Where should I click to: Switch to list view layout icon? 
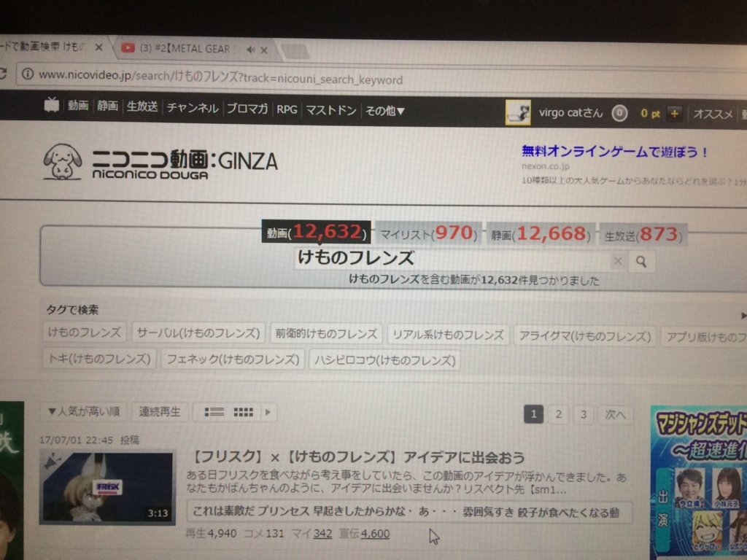(x=214, y=412)
